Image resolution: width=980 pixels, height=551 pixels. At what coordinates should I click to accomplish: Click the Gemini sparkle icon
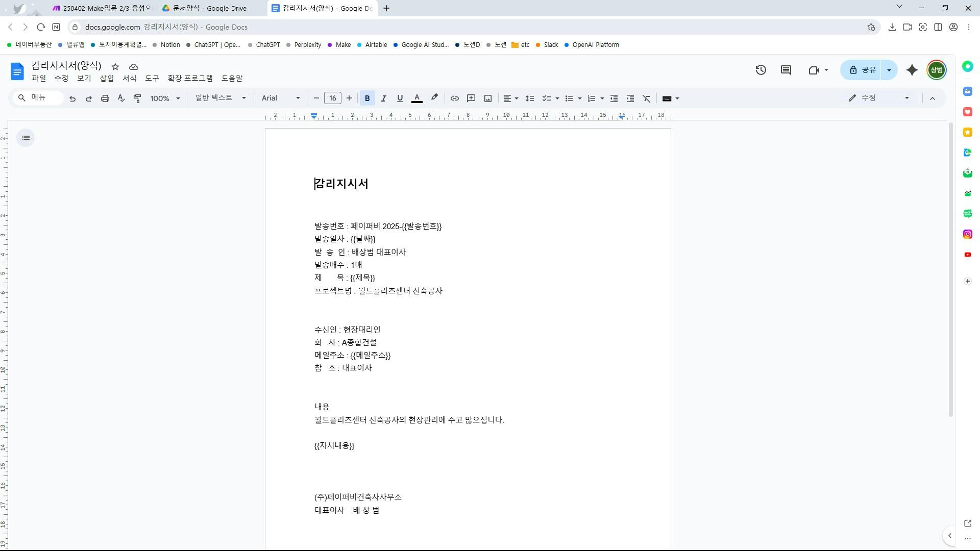(912, 70)
